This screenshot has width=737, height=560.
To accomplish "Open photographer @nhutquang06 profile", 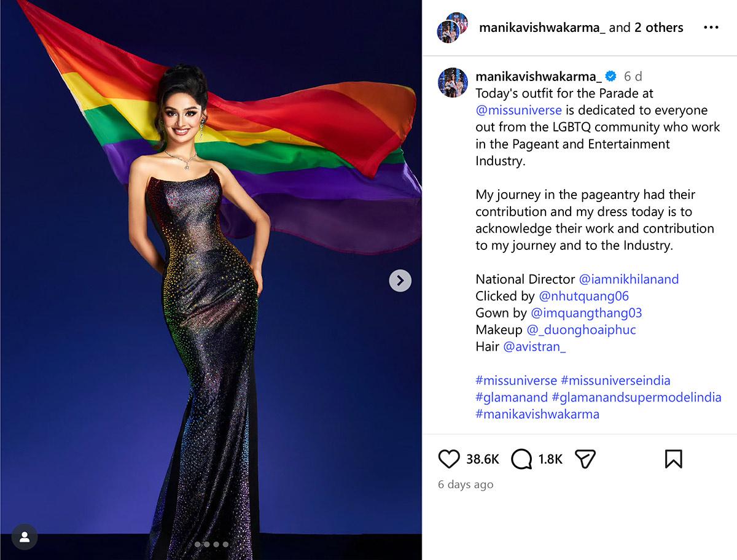I will pos(584,296).
